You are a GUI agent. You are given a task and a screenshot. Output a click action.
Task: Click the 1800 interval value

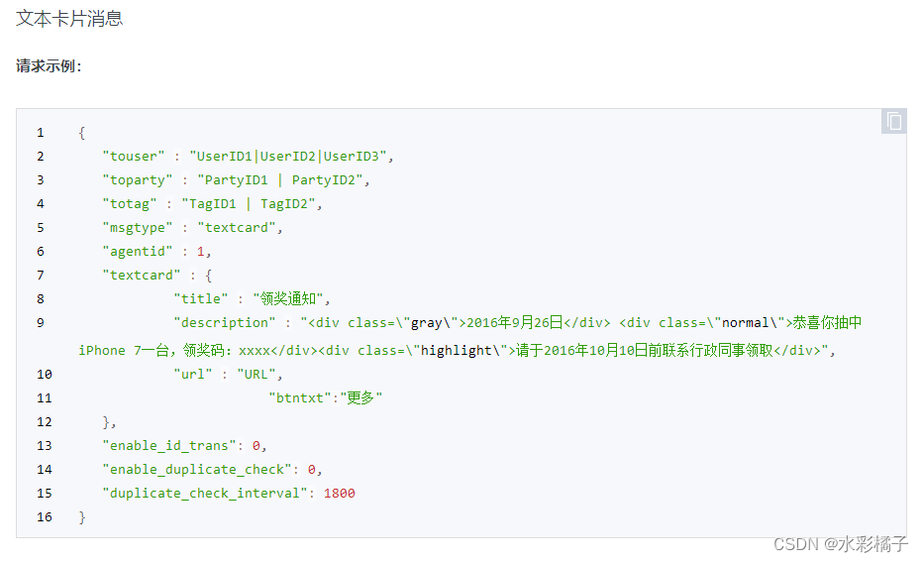(x=339, y=493)
